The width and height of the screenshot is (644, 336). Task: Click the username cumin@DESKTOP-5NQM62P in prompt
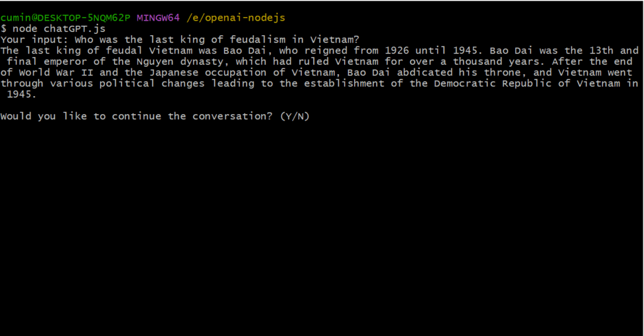(65, 18)
